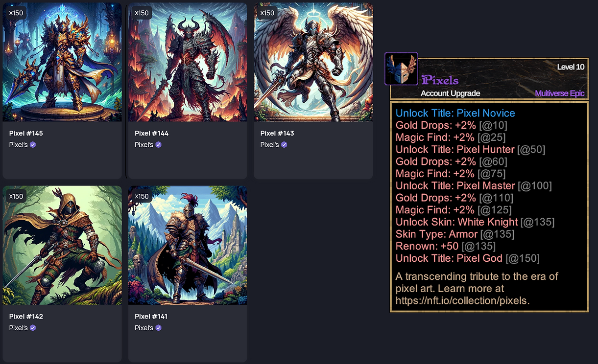Click verified badge under Pixel #142

point(33,328)
